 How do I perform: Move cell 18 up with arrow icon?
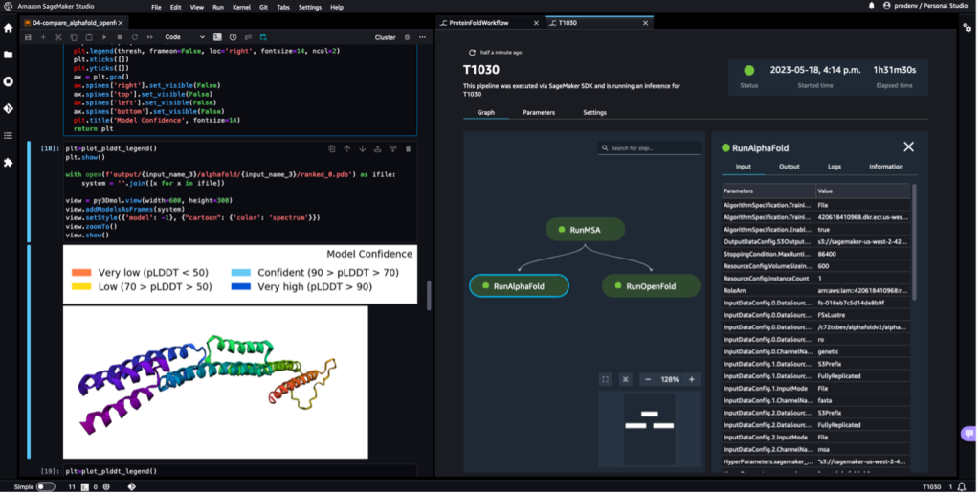pyautogui.click(x=347, y=148)
